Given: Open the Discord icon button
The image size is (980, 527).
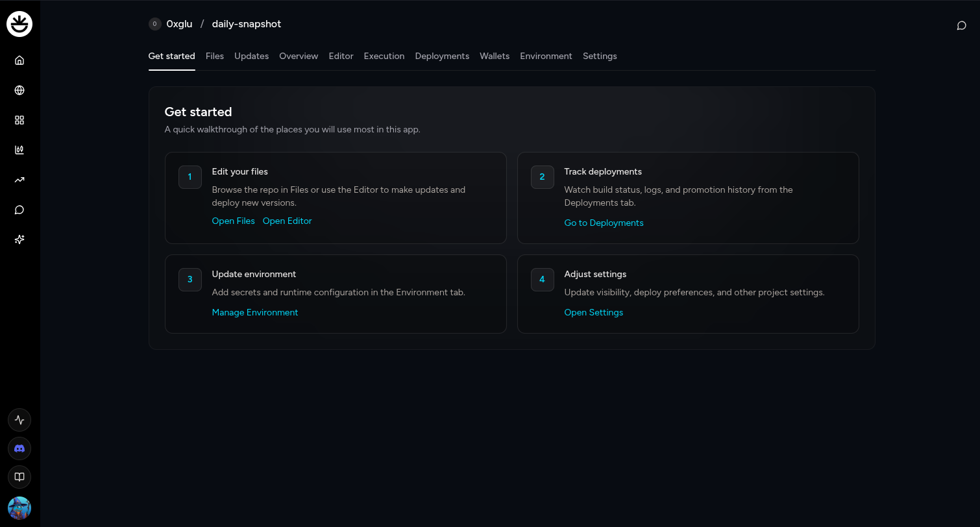Looking at the screenshot, I should click(x=19, y=448).
